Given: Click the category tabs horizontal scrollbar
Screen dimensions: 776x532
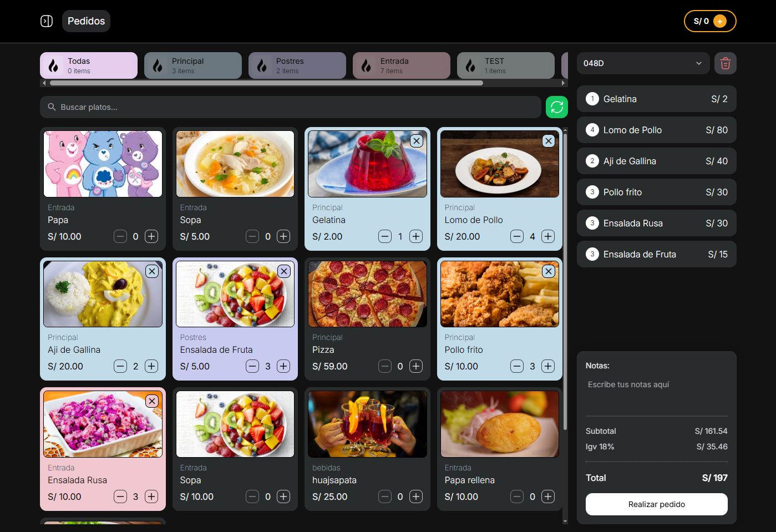Looking at the screenshot, I should click(x=266, y=83).
